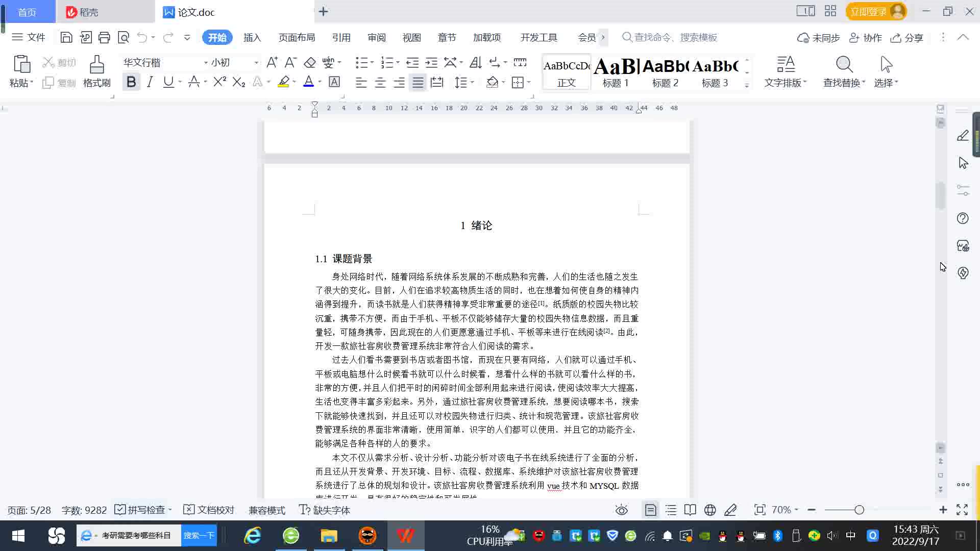Click the Paste clipboard icon
This screenshot has height=551, width=980.
(21, 65)
